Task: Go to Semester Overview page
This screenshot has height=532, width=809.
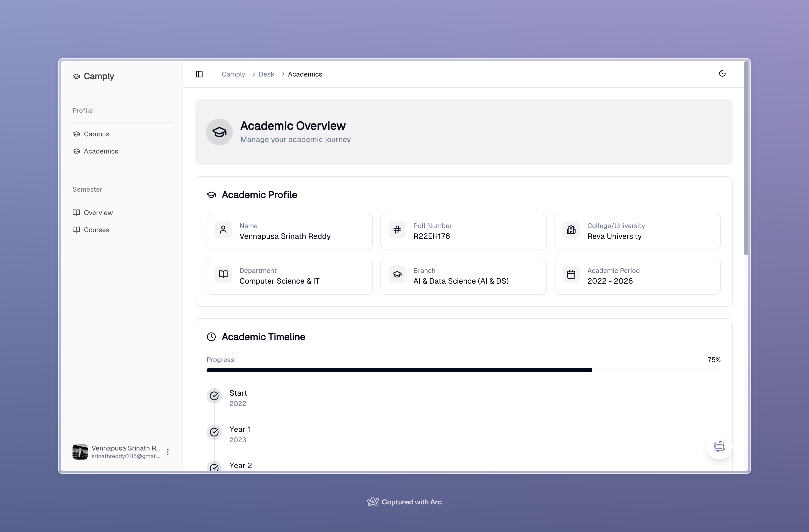Action: 98,213
